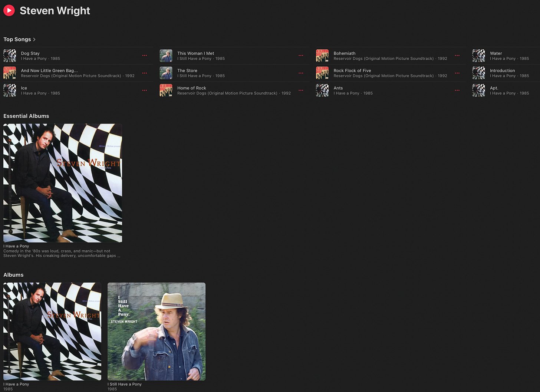The width and height of the screenshot is (540, 392).
Task: Open more options for Dog Stay
Action: [x=145, y=56]
